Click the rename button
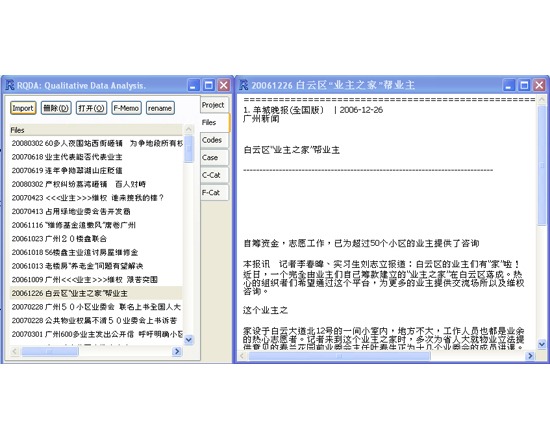This screenshot has width=550, height=440. [160, 108]
